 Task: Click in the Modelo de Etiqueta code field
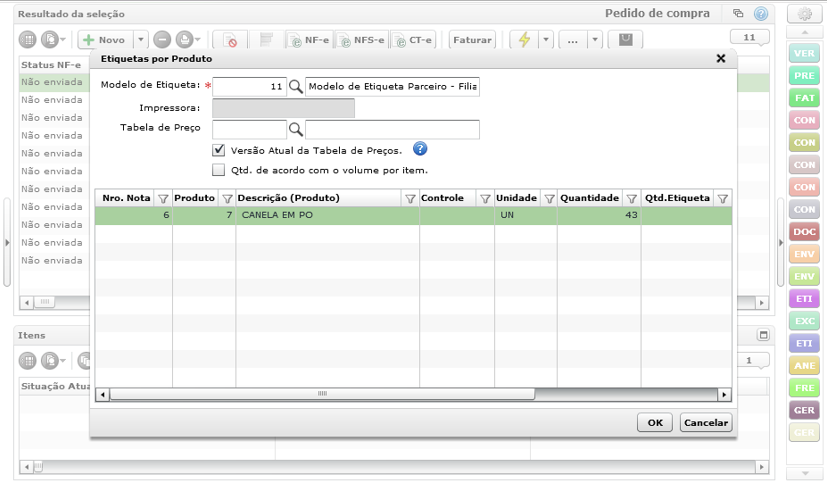249,86
